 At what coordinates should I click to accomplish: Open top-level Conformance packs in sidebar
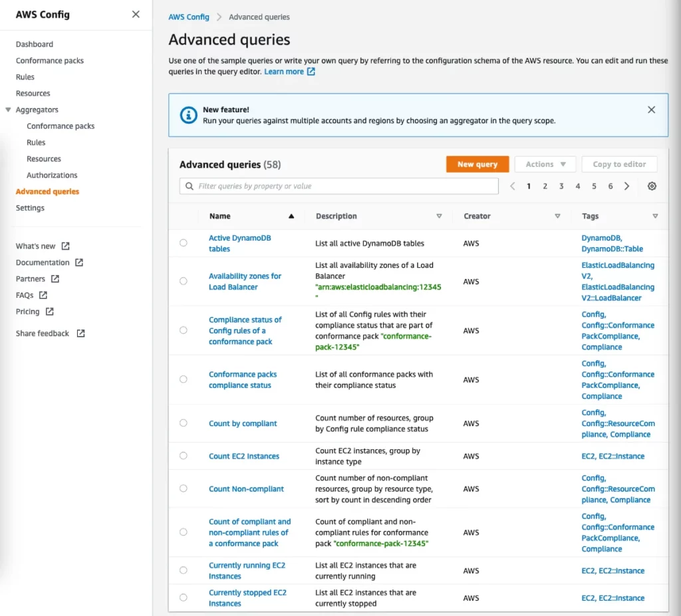pyautogui.click(x=49, y=60)
